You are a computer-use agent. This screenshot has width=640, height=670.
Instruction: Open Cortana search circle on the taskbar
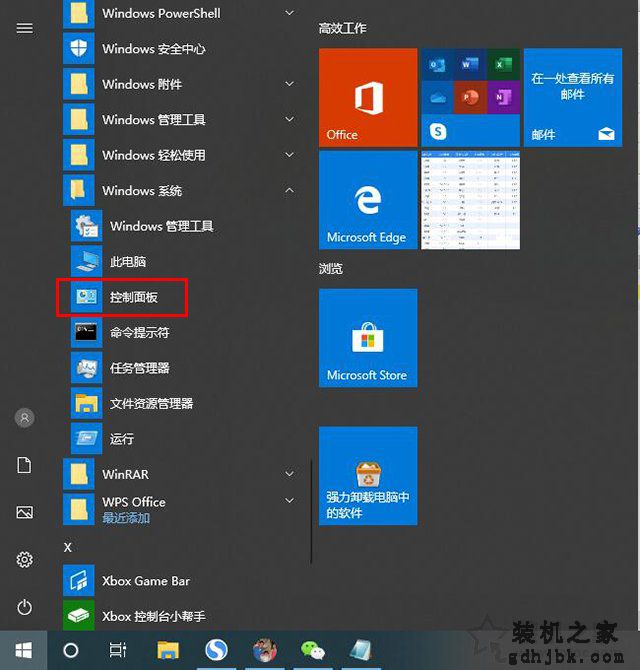(71, 650)
